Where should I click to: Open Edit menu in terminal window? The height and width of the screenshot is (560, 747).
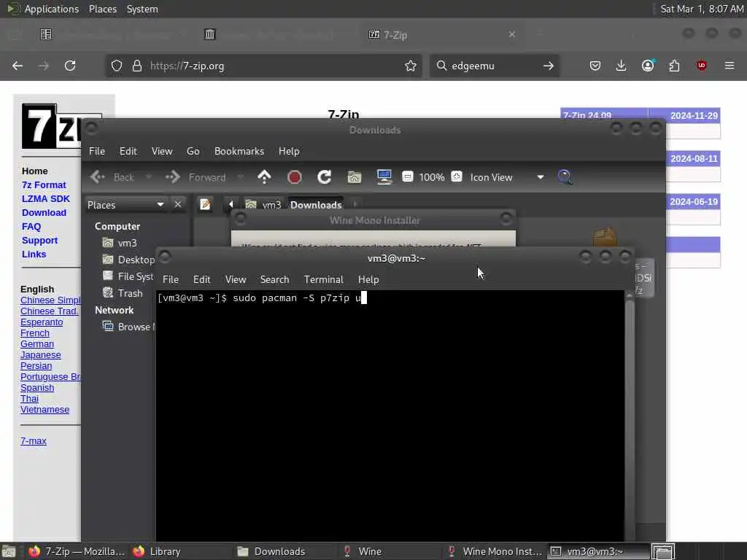coord(201,279)
